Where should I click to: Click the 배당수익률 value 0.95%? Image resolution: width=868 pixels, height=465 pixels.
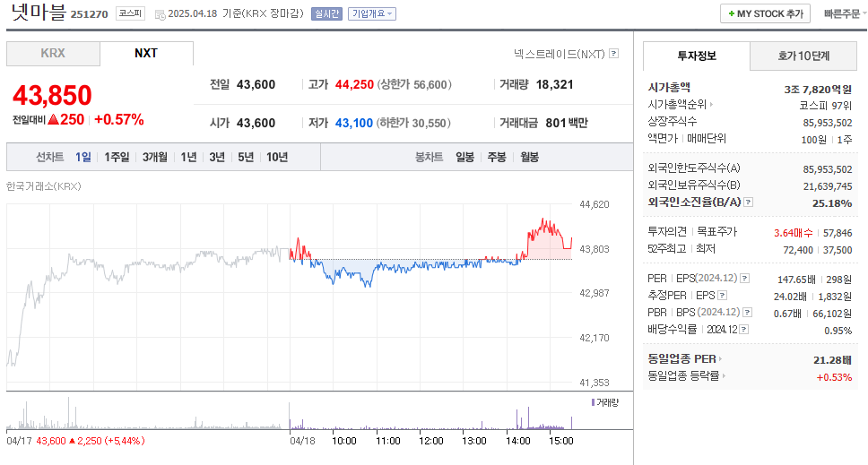point(838,331)
